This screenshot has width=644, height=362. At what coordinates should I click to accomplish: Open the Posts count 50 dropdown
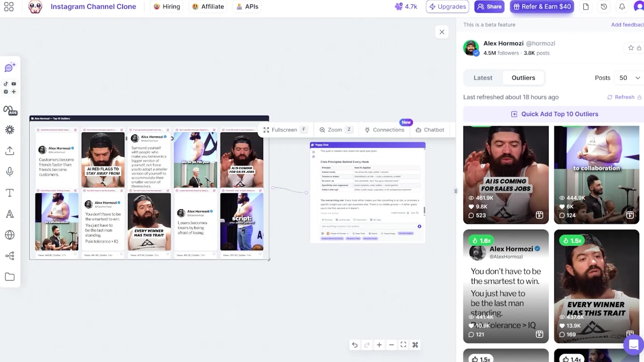point(629,78)
